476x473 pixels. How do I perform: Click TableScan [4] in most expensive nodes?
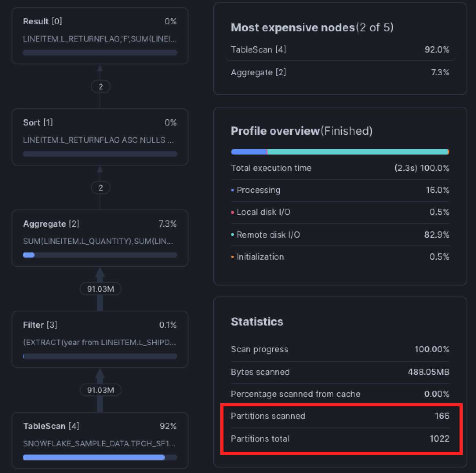(x=340, y=50)
